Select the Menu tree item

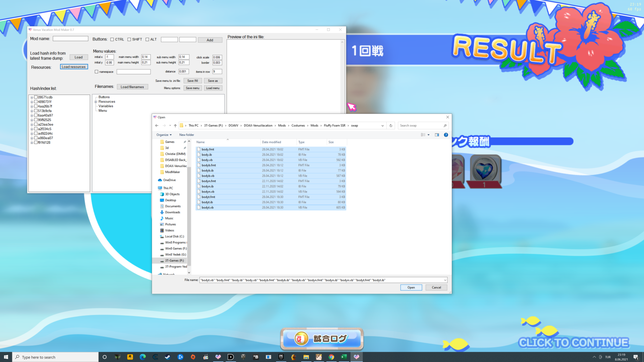[103, 111]
